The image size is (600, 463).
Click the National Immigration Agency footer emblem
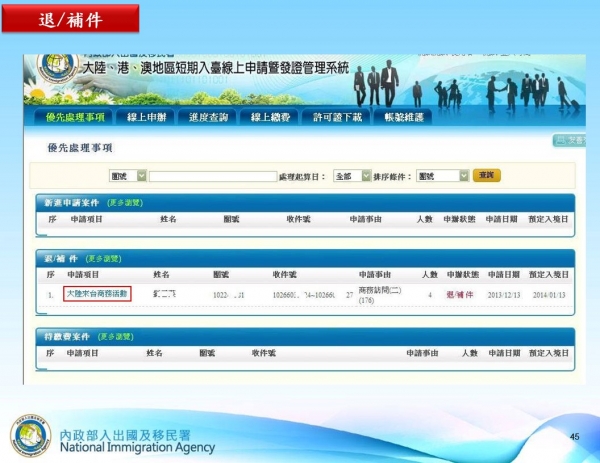click(30, 434)
